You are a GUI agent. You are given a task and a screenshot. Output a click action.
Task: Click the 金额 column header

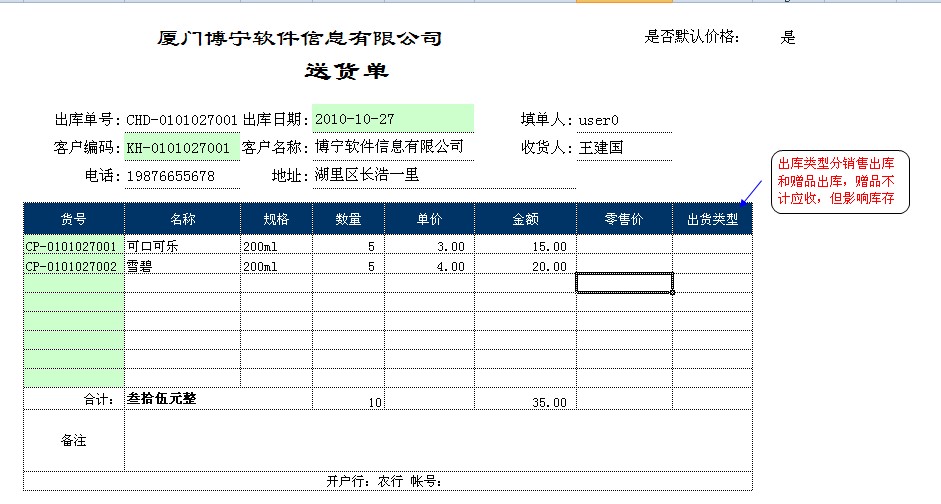[x=525, y=219]
